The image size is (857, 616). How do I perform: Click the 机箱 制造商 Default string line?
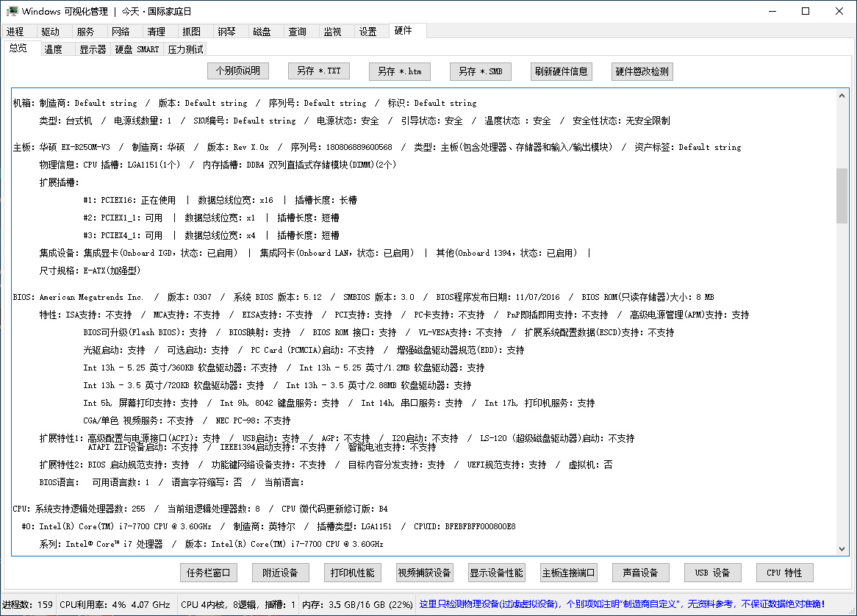click(245, 103)
